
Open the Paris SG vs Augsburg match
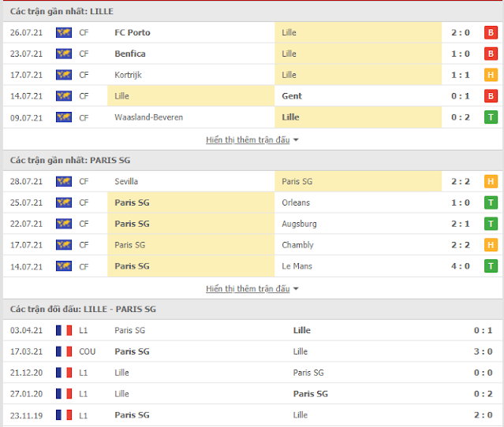tap(252, 224)
